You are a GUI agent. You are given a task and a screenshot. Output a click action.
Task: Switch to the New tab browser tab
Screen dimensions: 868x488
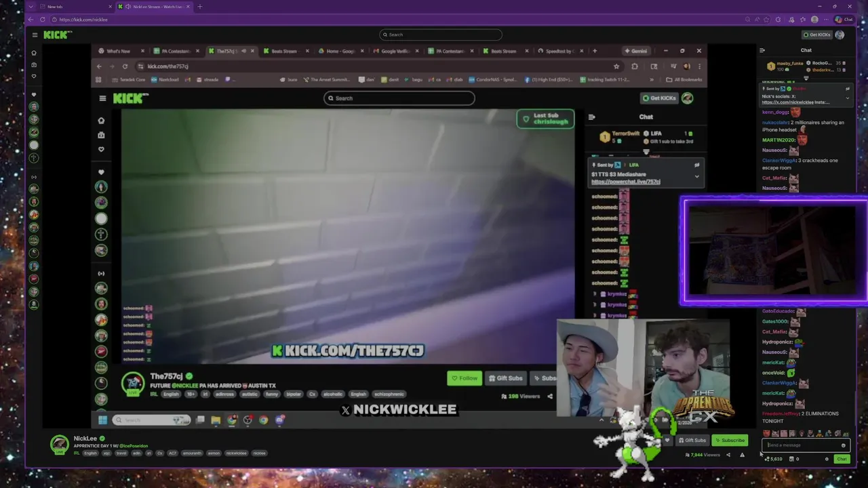point(76,7)
